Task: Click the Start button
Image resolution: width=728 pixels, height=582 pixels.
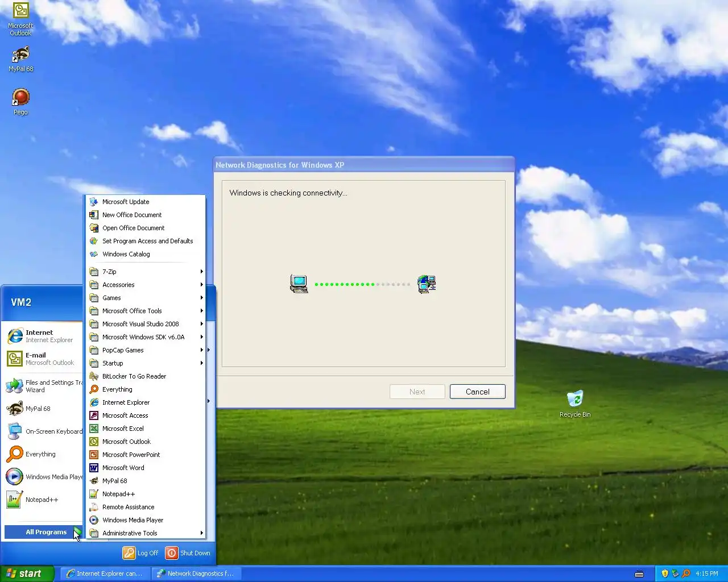Action: click(x=27, y=573)
